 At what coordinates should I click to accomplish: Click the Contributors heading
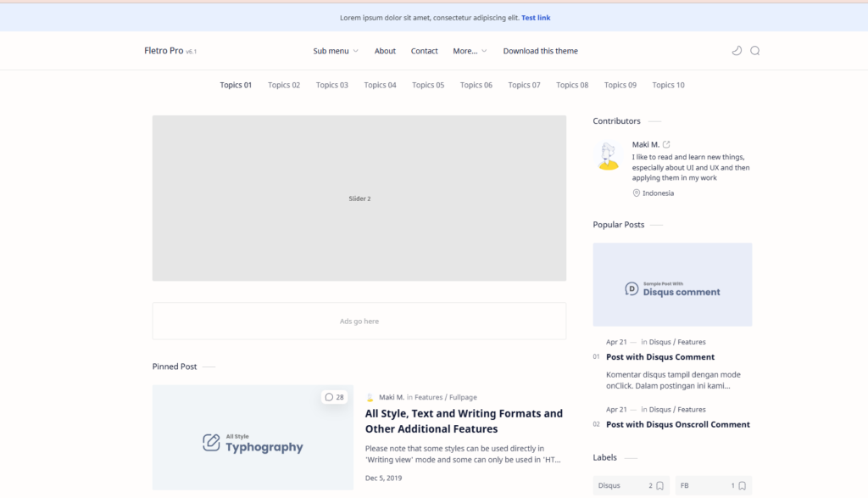[617, 120]
